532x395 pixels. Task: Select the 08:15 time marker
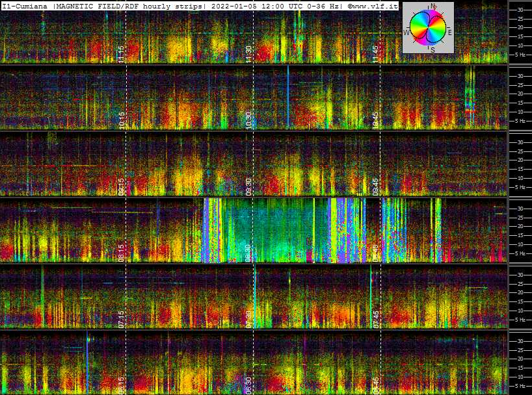[x=122, y=253]
